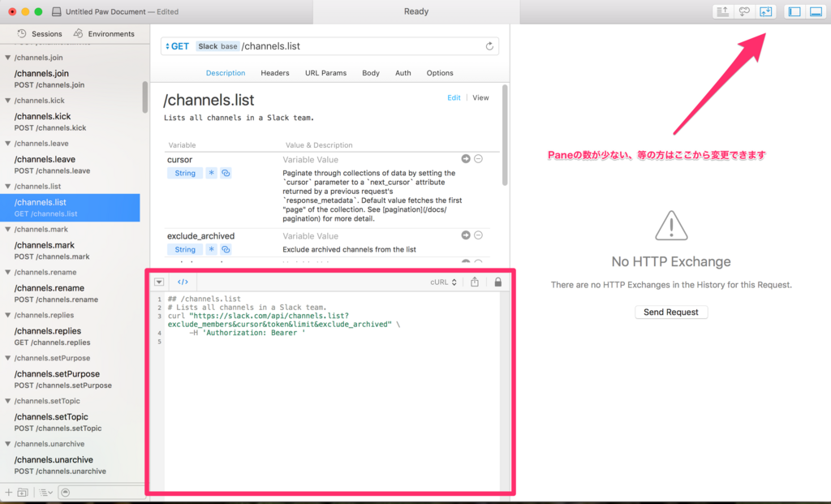This screenshot has width=831, height=504.
Task: Toggle required asterisk for cursor variable
Action: tap(211, 173)
